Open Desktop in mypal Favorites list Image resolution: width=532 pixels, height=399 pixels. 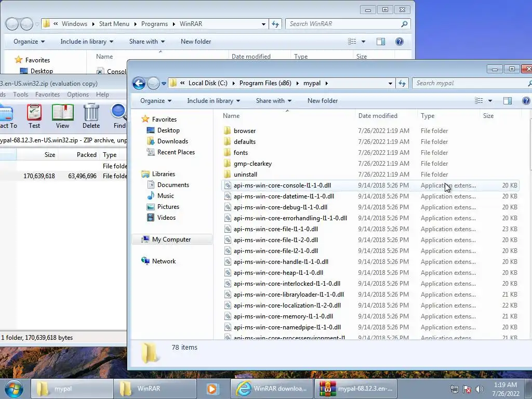[168, 130]
